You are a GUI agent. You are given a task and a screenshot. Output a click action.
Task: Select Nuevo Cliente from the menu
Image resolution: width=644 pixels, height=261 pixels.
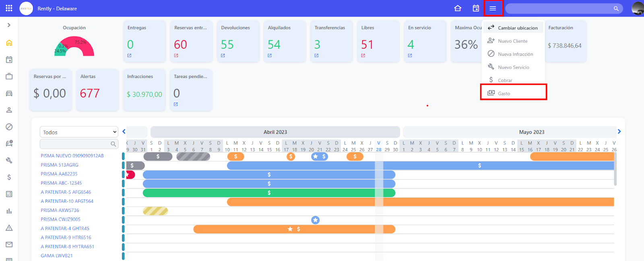(x=512, y=41)
